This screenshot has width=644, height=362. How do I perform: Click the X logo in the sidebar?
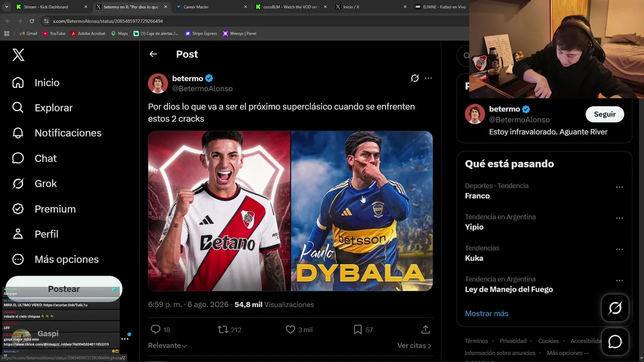(18, 55)
